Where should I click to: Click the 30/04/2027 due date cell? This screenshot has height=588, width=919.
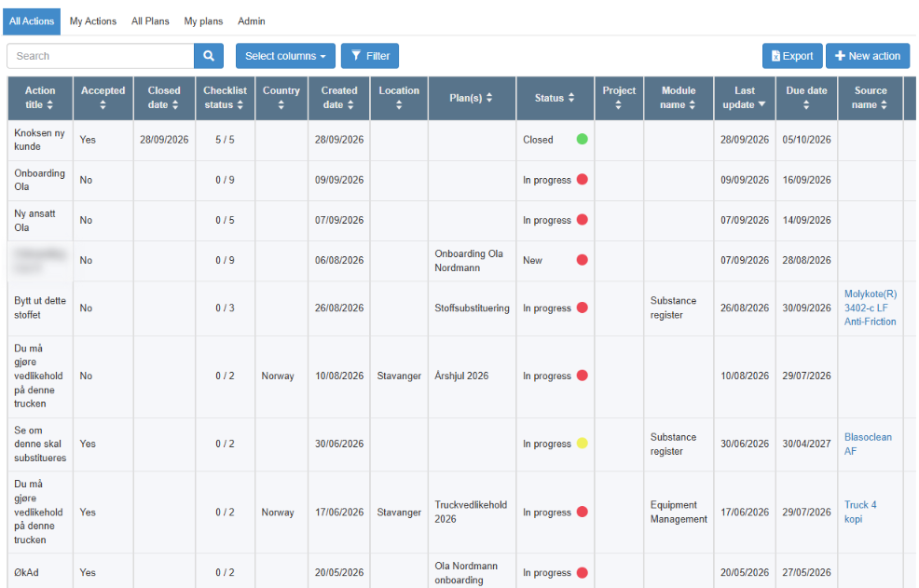(x=806, y=444)
